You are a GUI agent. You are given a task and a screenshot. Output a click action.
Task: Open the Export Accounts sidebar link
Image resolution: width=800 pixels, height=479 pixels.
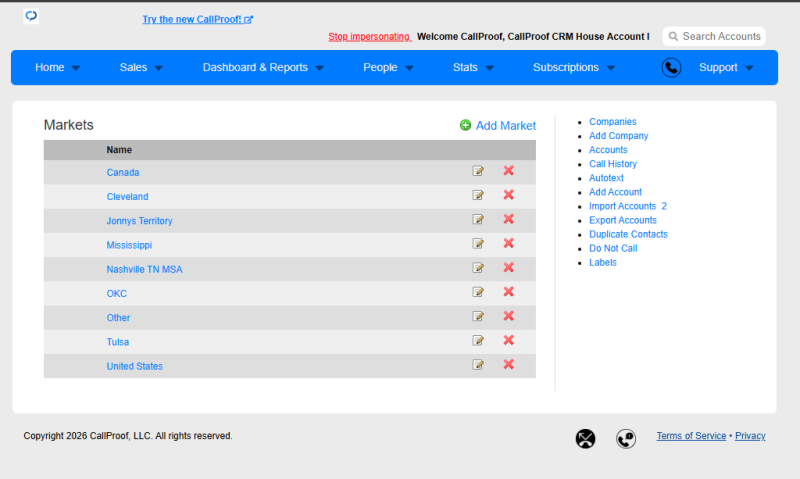click(622, 220)
